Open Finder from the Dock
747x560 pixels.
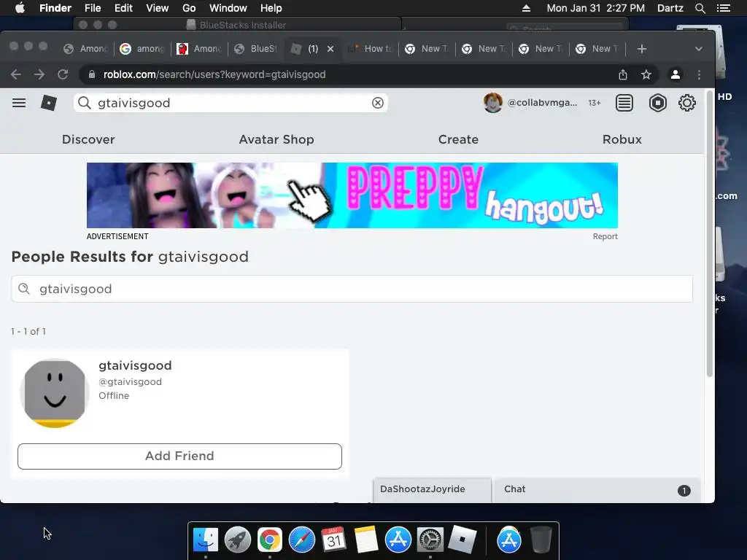(205, 540)
